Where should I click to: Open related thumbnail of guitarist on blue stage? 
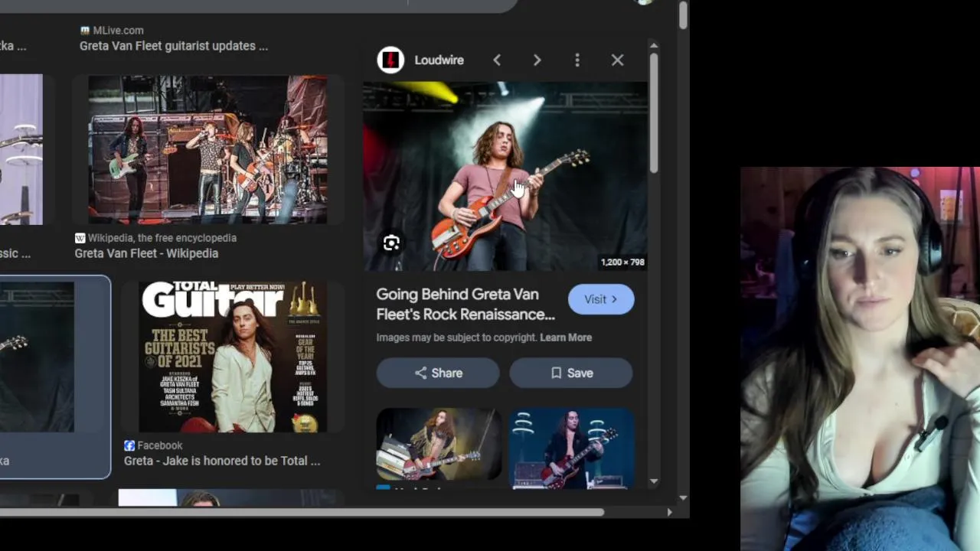571,448
